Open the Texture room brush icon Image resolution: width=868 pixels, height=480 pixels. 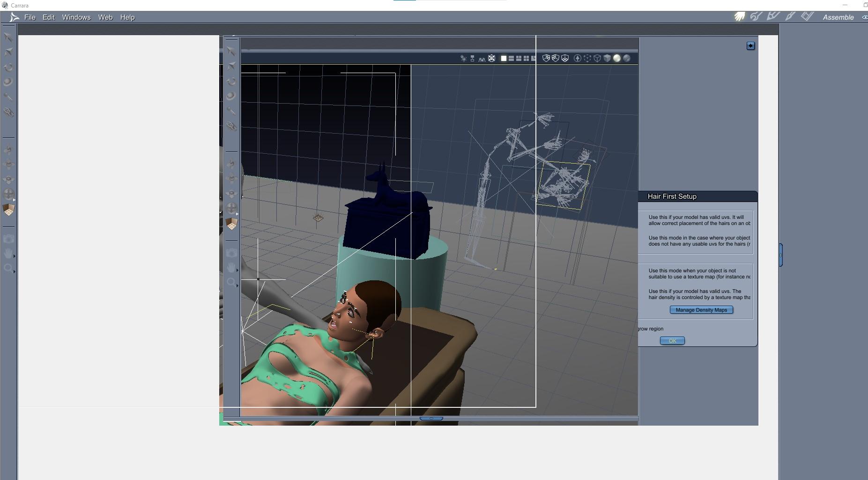pos(790,17)
